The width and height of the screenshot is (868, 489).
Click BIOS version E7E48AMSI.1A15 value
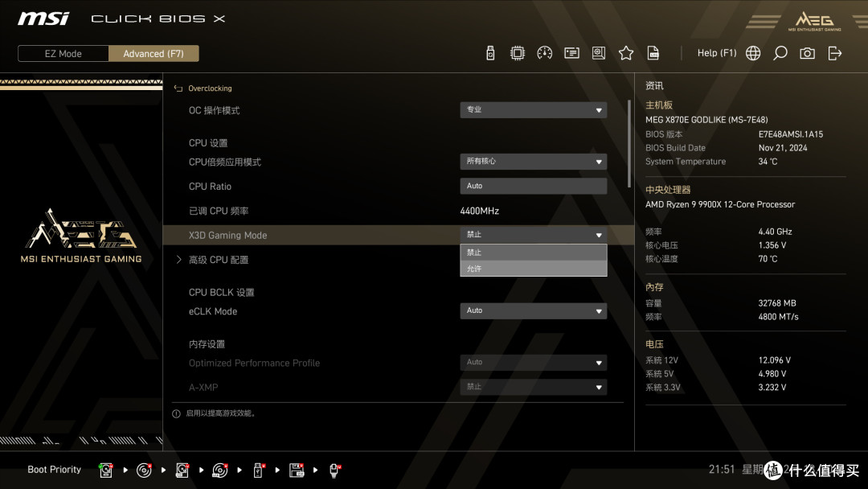[791, 134]
